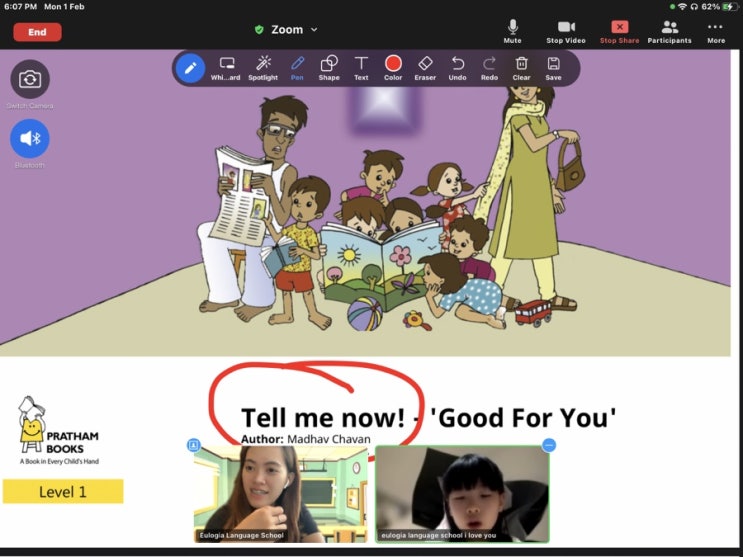Tap the battery indicator in status bar
Image resolution: width=743 pixels, height=557 pixels.
coord(729,7)
